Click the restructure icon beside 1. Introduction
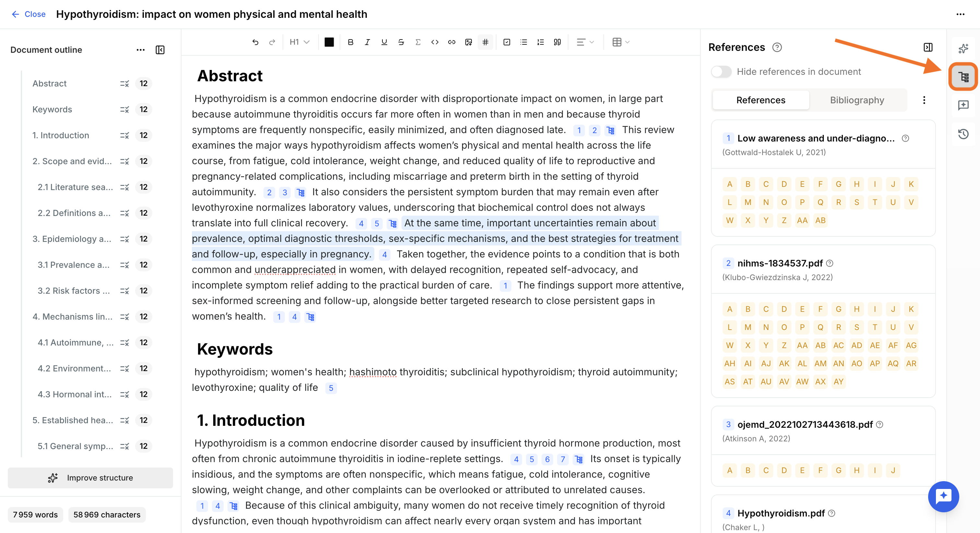980x533 pixels. 124,135
